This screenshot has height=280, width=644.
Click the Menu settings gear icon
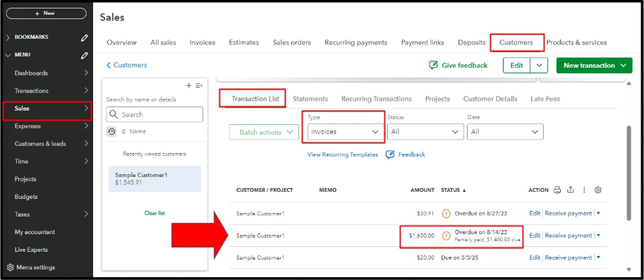(x=11, y=267)
